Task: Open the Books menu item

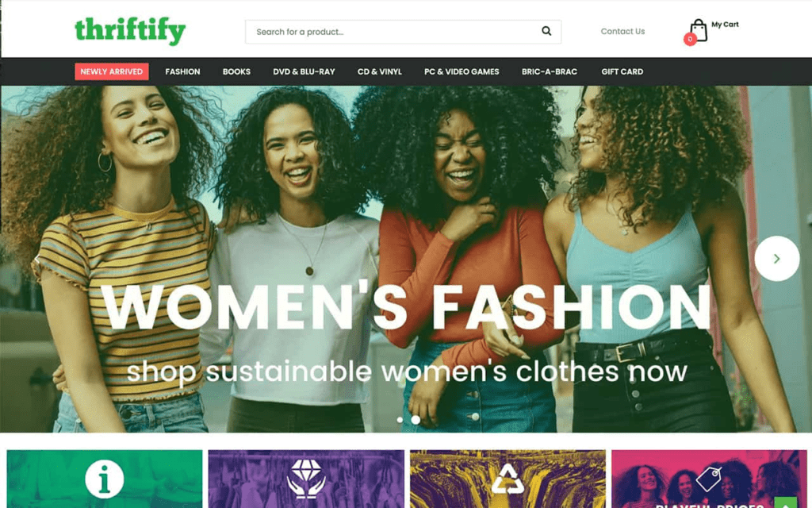Action: (236, 71)
